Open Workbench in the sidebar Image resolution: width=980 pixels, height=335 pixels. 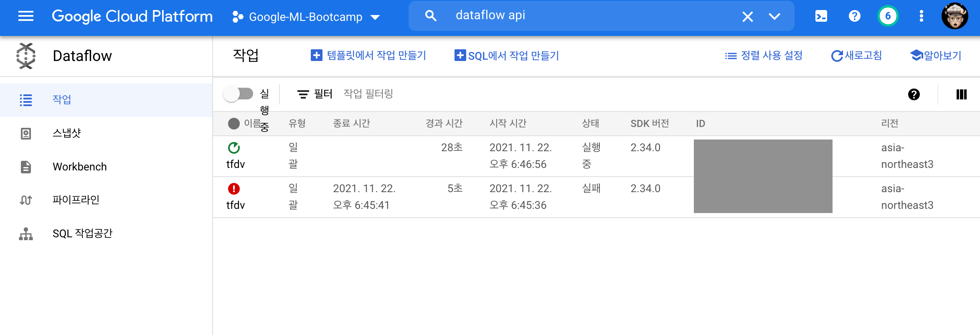(106, 167)
